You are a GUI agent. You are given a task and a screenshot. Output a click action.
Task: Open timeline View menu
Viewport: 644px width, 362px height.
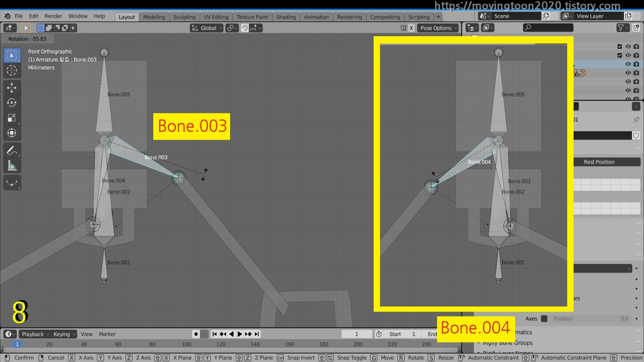pos(87,334)
